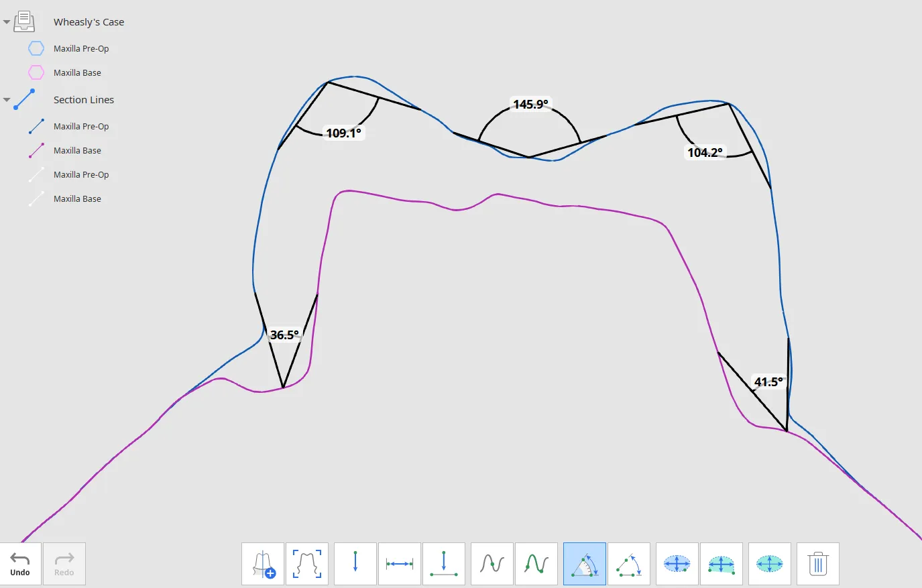The width and height of the screenshot is (922, 588).
Task: Toggle the white Maxilla Base line icon
Action: (x=36, y=198)
